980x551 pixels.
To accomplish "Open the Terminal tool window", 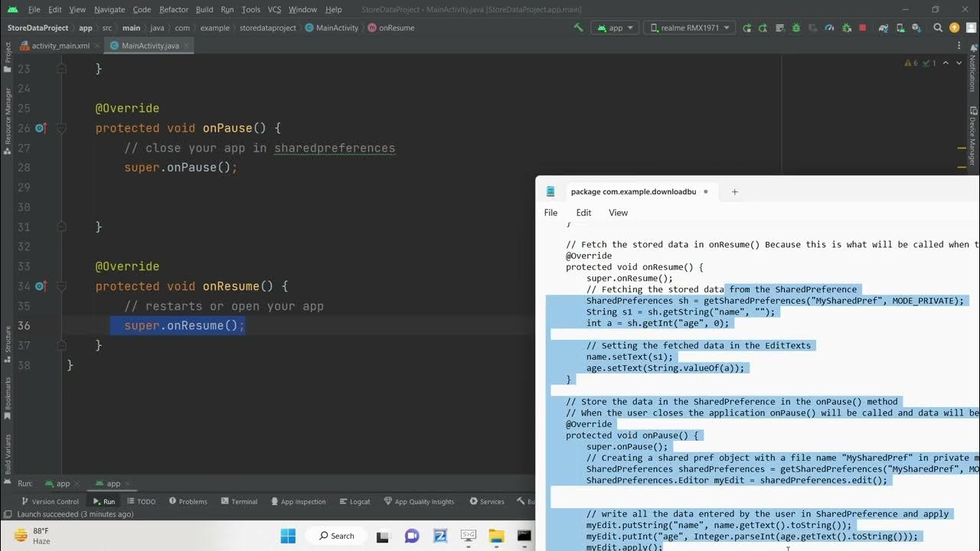I will point(239,501).
